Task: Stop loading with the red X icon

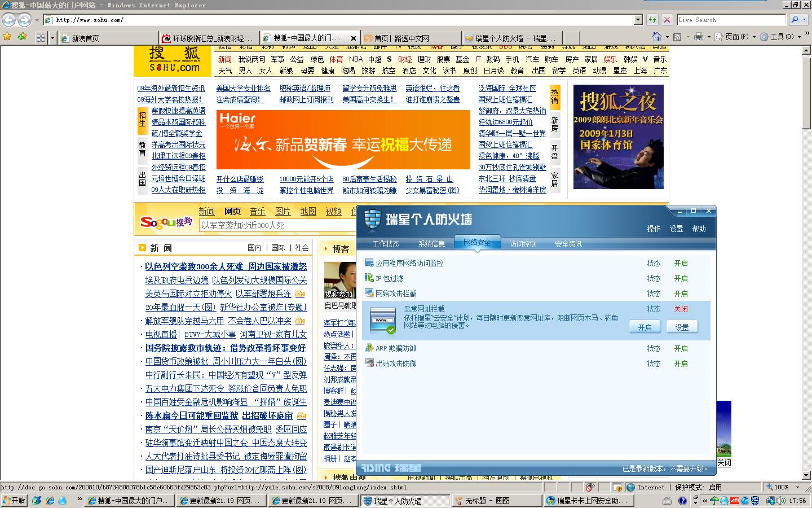Action: pos(667,20)
